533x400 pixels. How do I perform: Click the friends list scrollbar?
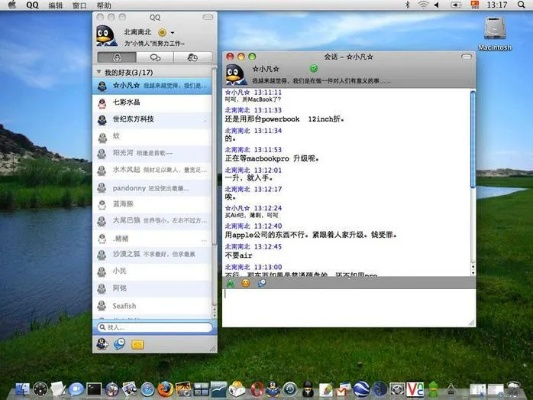214,156
